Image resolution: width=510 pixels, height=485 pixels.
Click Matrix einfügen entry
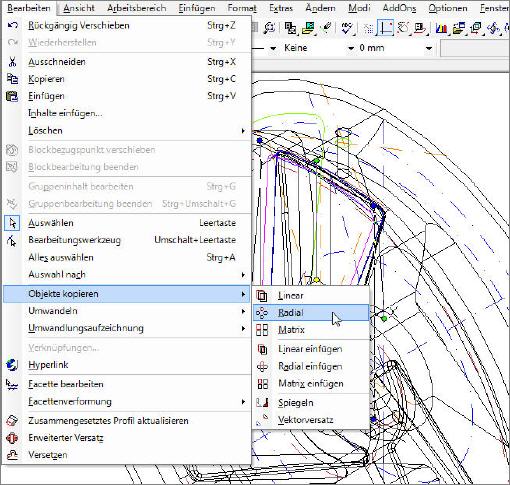(311, 383)
